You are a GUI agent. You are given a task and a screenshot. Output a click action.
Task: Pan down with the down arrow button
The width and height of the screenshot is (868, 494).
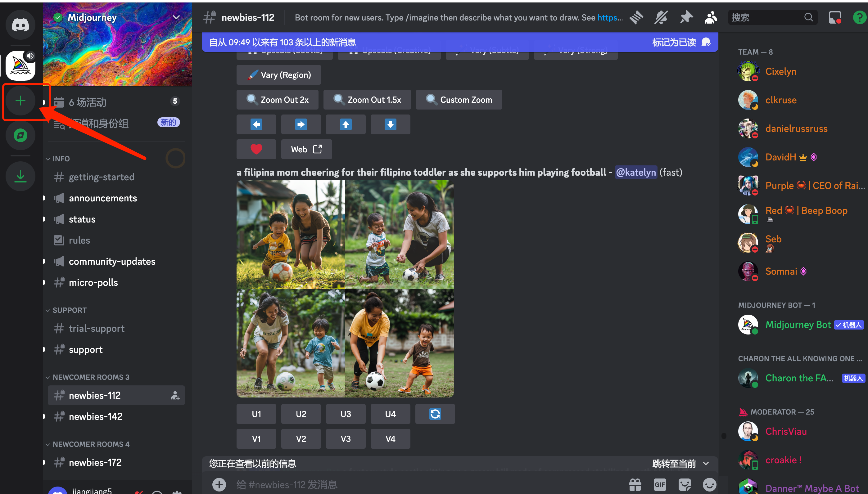point(391,124)
